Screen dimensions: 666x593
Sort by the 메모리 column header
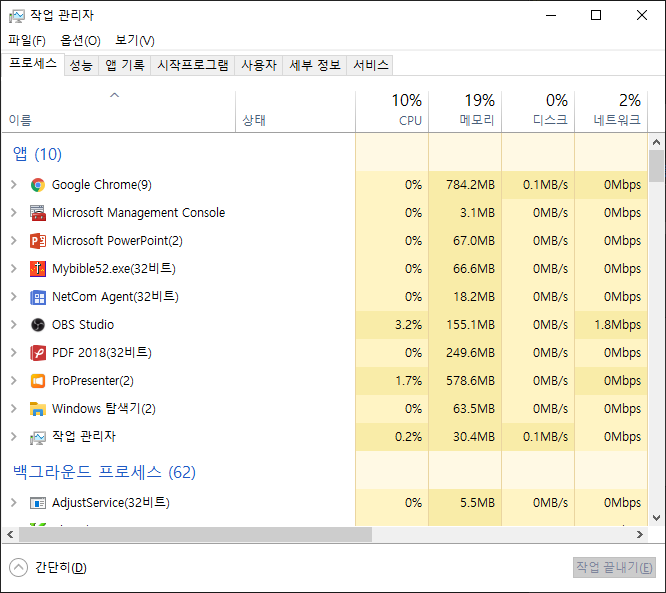click(465, 112)
